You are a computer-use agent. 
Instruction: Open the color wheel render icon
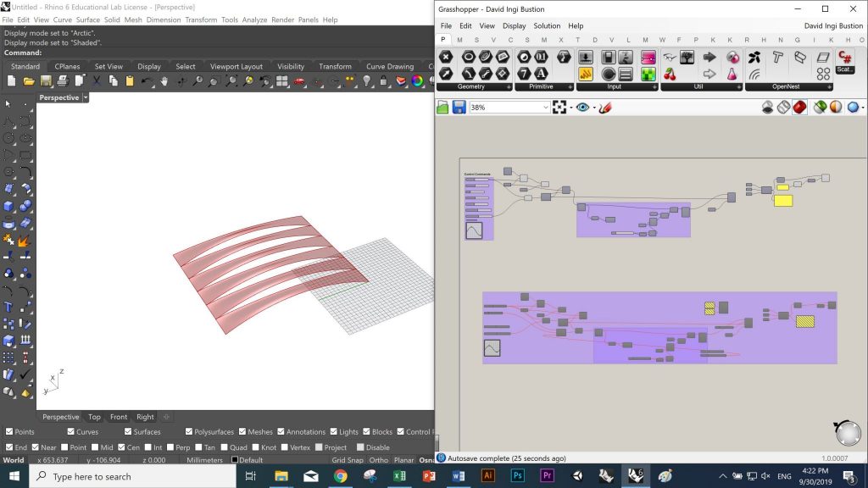(x=417, y=81)
